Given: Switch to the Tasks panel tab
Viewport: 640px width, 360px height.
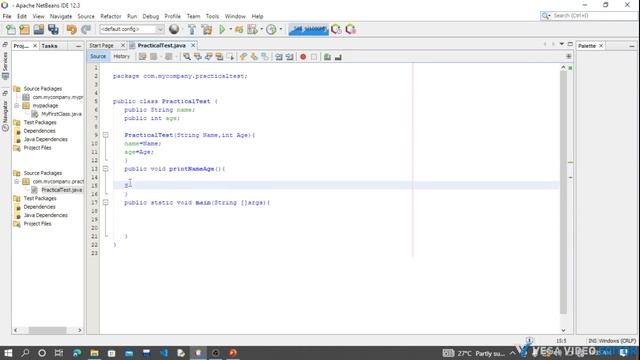Looking at the screenshot, I should [x=49, y=46].
